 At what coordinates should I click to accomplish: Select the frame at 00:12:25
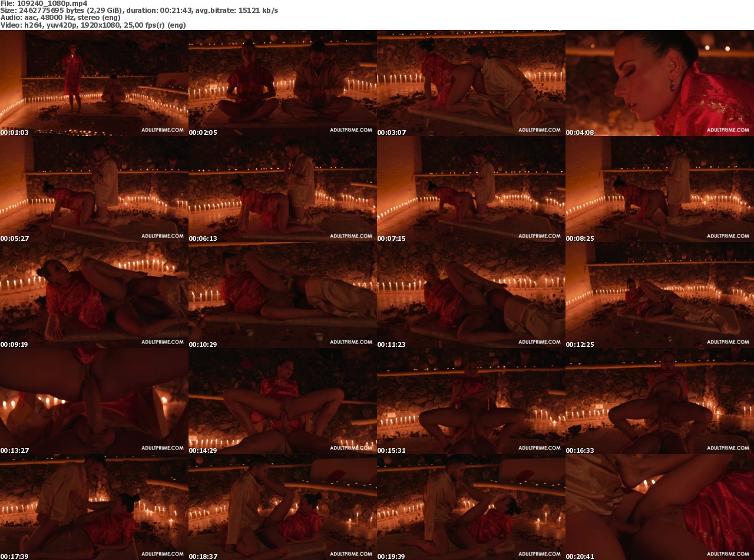click(x=660, y=294)
